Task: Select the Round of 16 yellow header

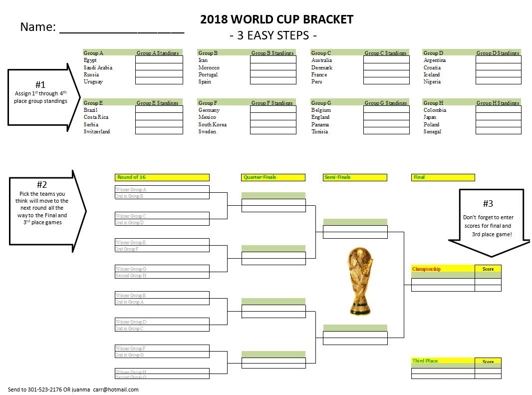Action: 162,177
